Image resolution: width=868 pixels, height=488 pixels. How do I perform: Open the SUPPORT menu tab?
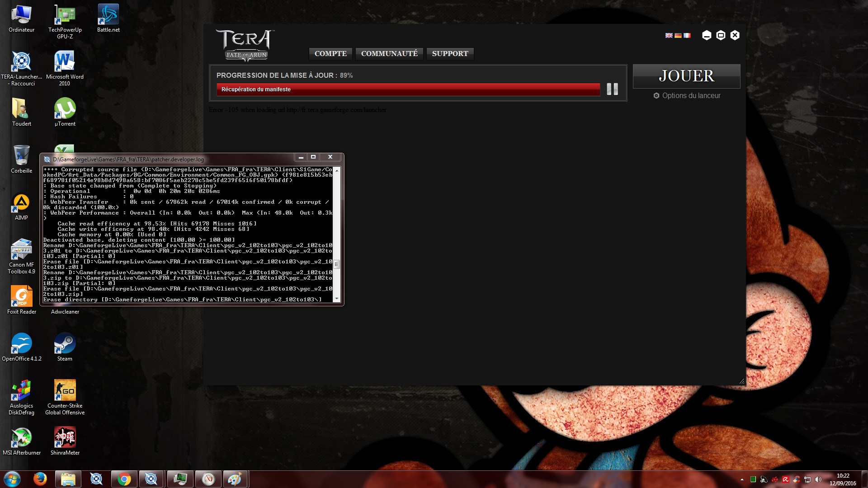pos(450,54)
